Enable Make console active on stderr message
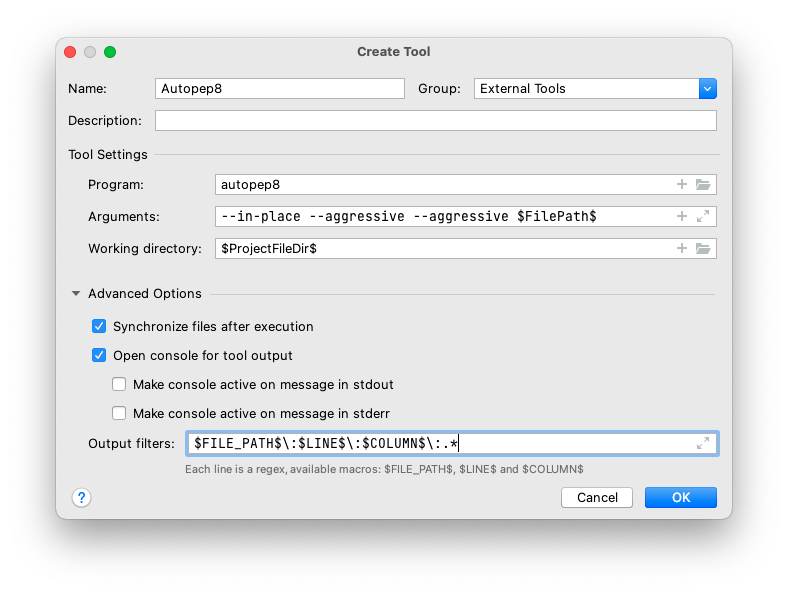The width and height of the screenshot is (788, 593). point(119,414)
